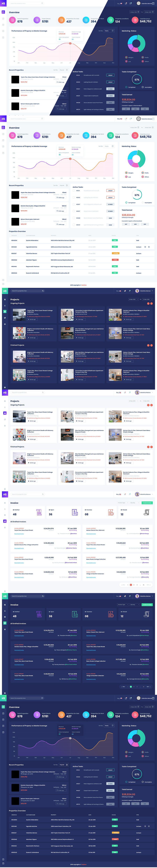
Task: Open the Popular sort dropdown in light dashboard Recent Properties
Action: coord(63,185)
